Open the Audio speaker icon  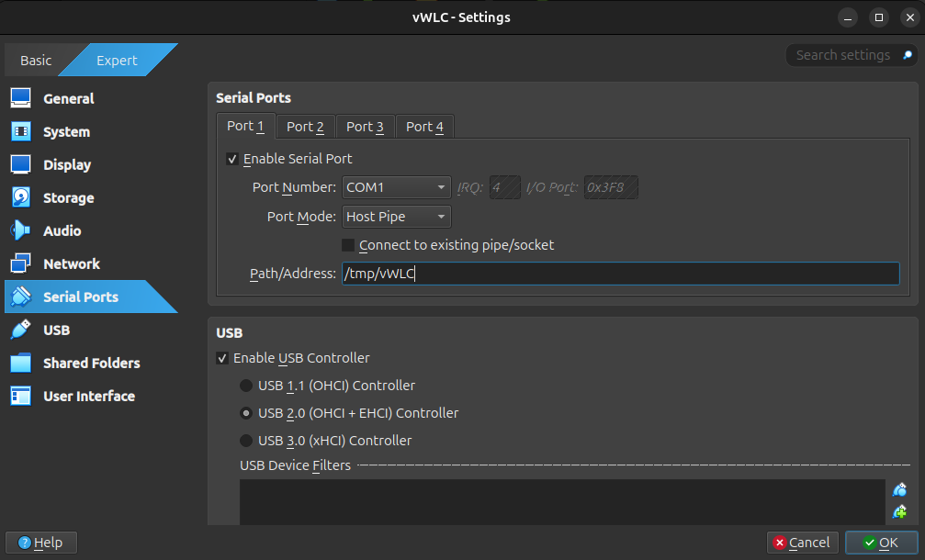(x=21, y=230)
